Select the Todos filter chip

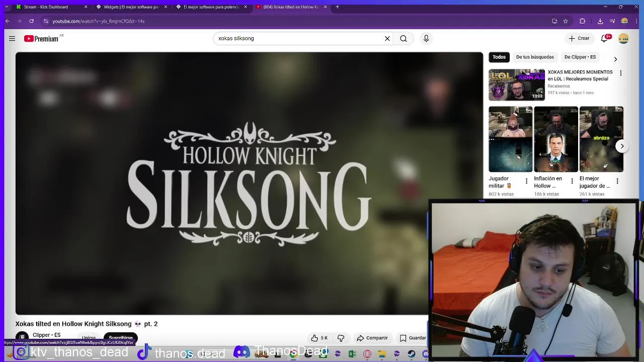click(499, 57)
